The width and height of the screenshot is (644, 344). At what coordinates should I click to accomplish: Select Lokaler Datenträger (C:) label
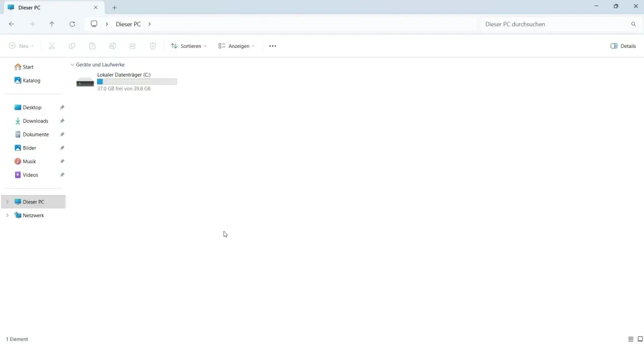tap(124, 75)
